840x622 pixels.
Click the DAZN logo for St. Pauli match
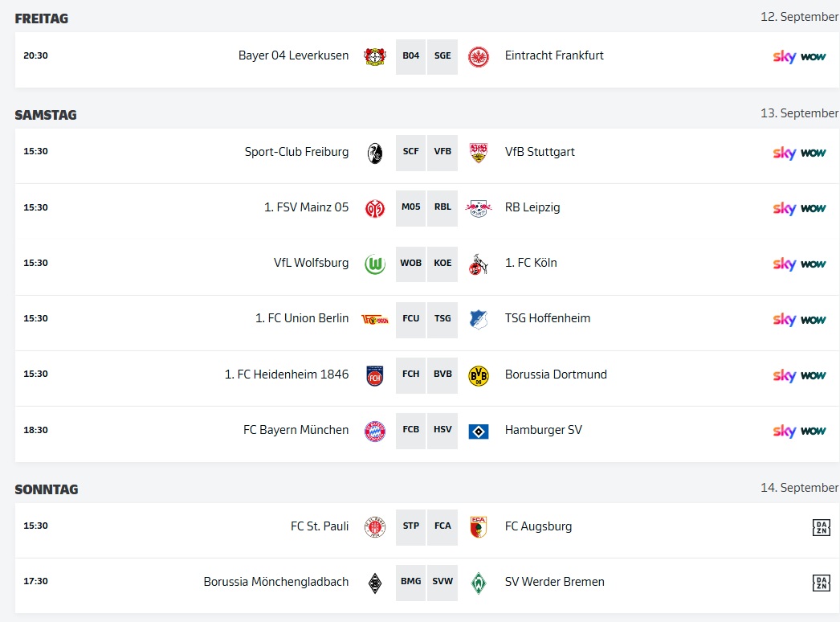(822, 527)
